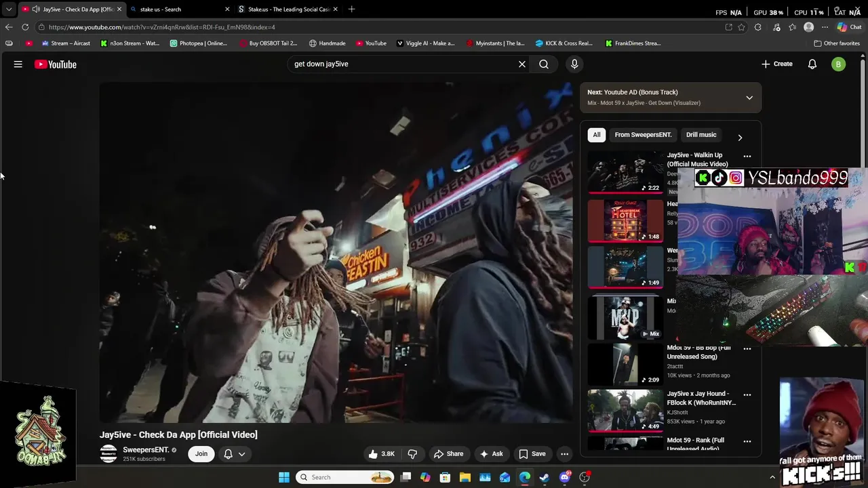Image resolution: width=868 pixels, height=488 pixels.
Task: Click the Ask button
Action: coord(492,454)
